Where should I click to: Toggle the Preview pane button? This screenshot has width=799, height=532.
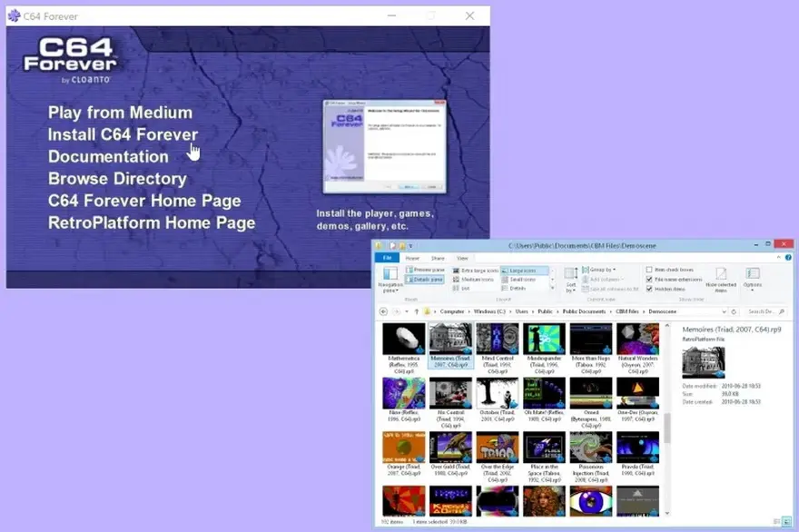click(x=425, y=270)
